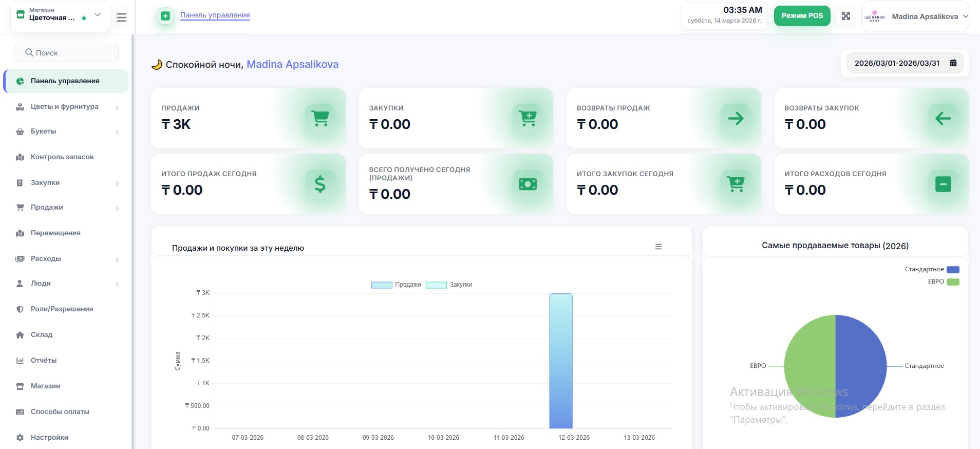Click the shopping cart icon on Продажи card
980x449 pixels.
click(x=321, y=118)
